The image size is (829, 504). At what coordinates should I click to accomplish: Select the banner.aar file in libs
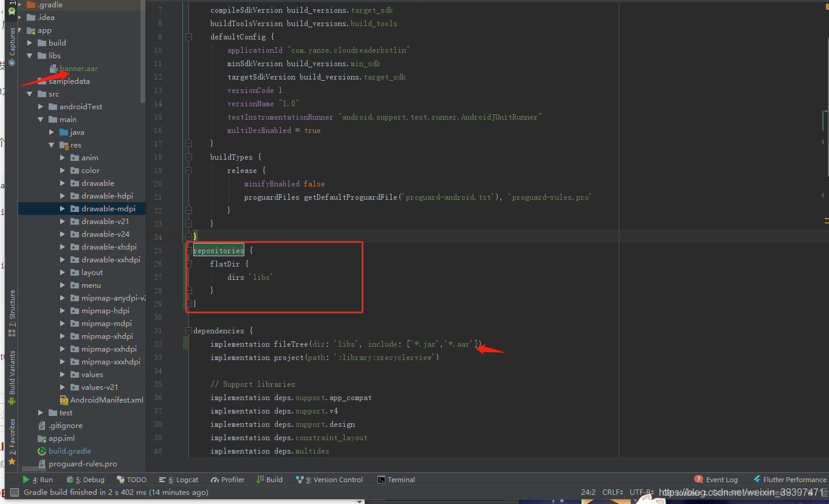[x=78, y=69]
